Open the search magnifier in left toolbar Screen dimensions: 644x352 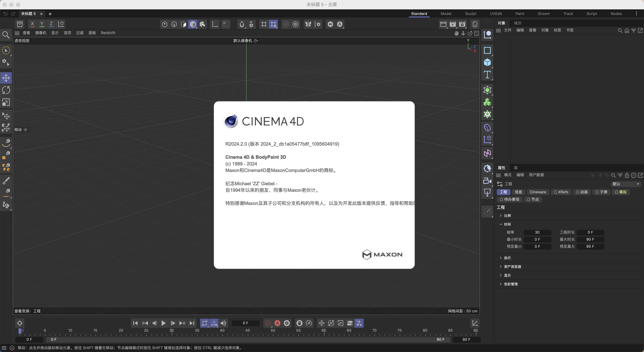click(6, 35)
